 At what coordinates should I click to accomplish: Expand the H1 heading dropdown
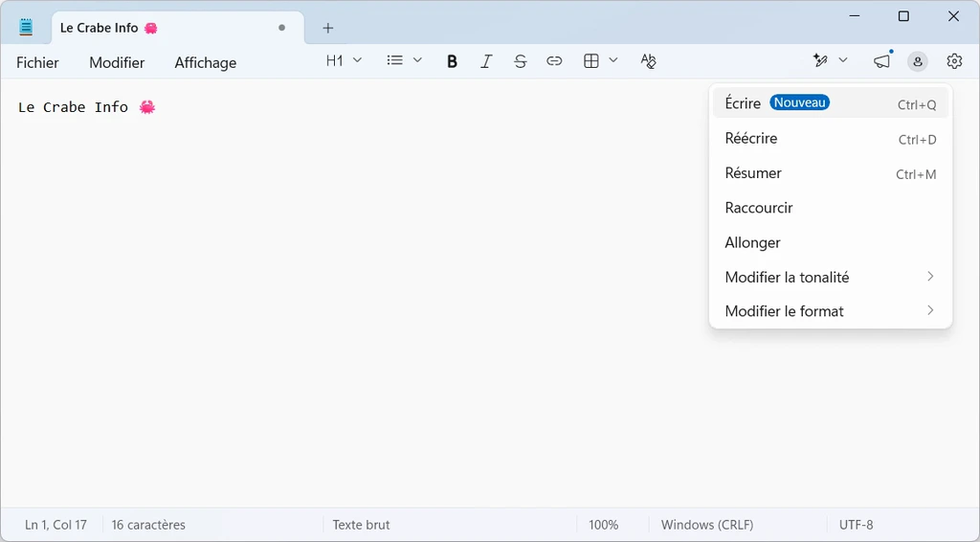pos(344,61)
